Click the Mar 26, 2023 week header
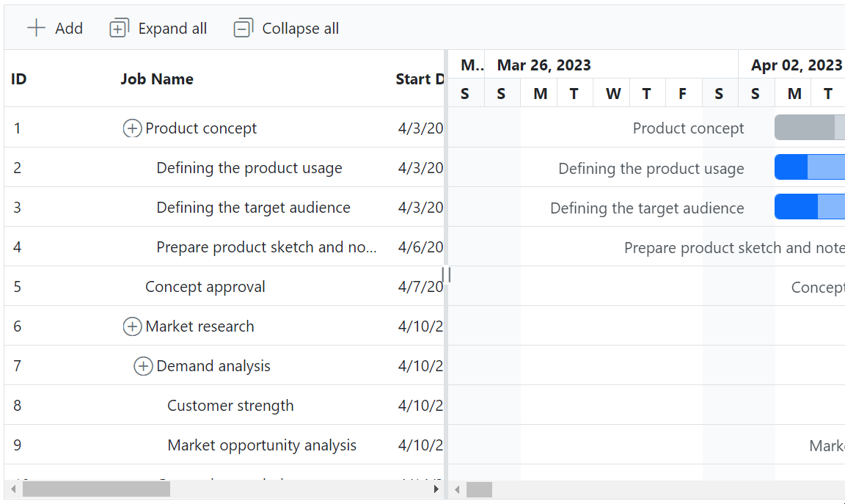 pyautogui.click(x=544, y=65)
